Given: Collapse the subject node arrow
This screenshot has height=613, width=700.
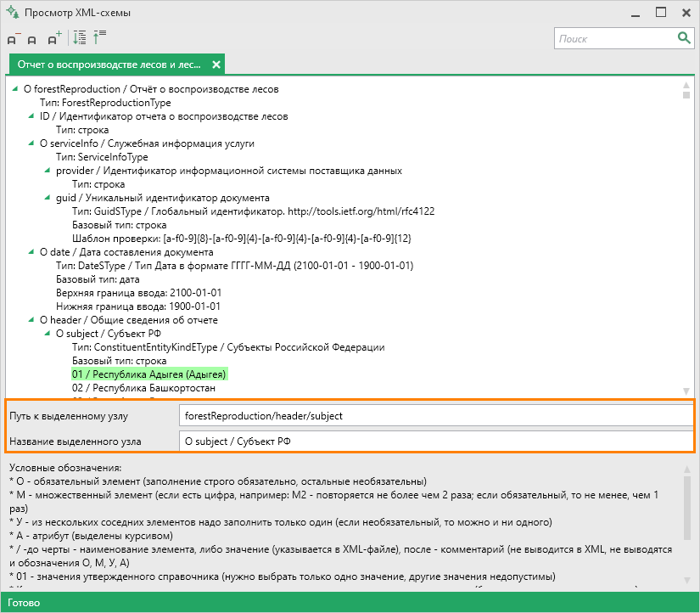Looking at the screenshot, I should click(48, 334).
